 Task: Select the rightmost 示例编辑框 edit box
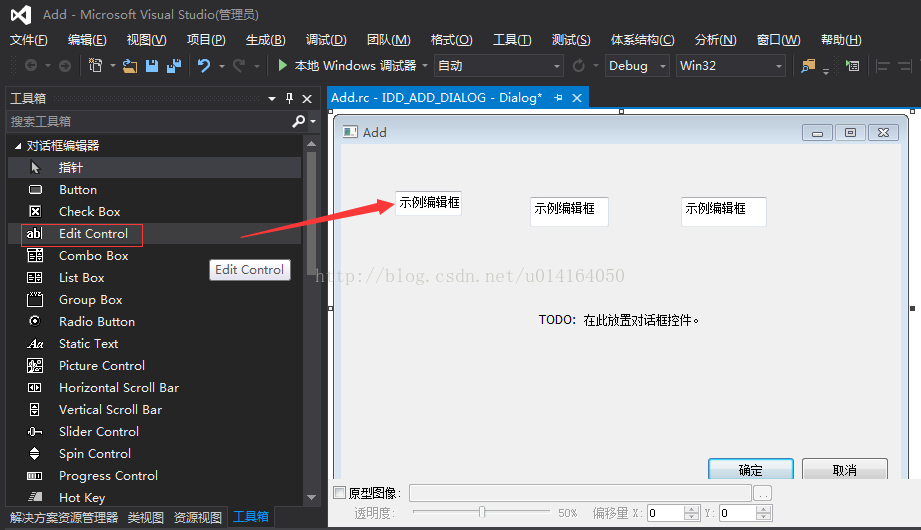click(724, 212)
